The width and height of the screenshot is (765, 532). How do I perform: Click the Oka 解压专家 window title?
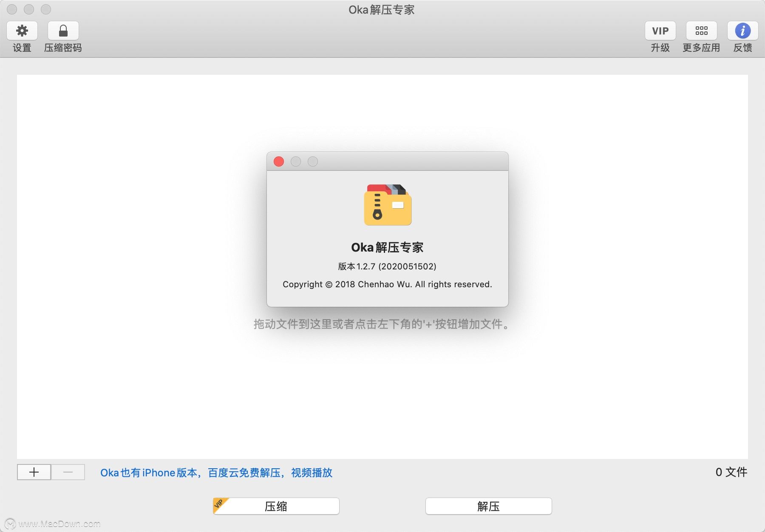point(382,9)
